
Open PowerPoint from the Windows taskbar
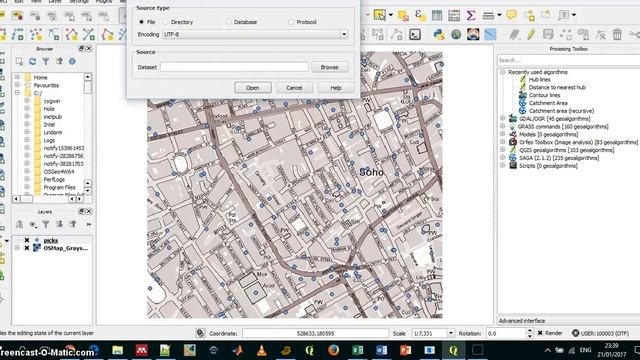click(405, 350)
